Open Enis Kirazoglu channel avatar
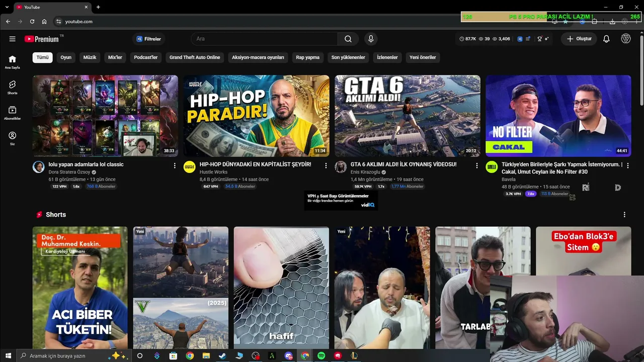The height and width of the screenshot is (362, 644). (x=341, y=167)
